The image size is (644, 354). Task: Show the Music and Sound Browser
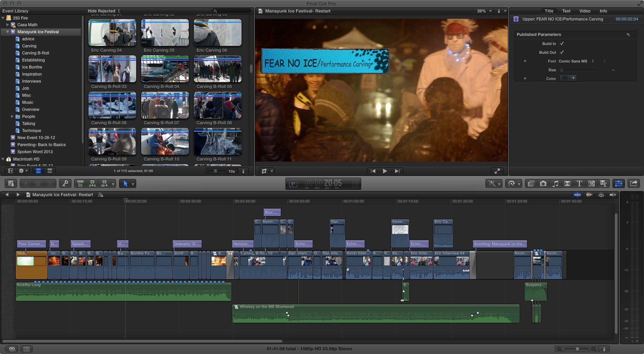coord(555,183)
